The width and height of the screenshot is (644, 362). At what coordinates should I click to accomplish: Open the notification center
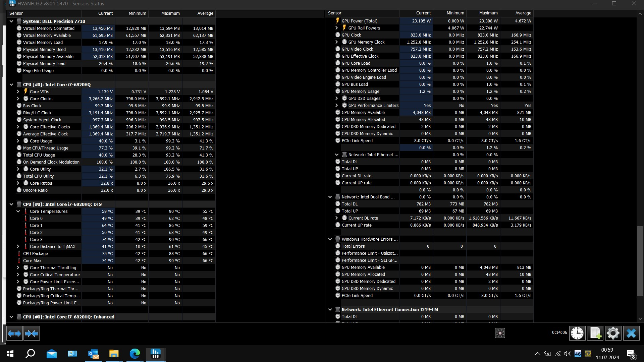click(631, 354)
